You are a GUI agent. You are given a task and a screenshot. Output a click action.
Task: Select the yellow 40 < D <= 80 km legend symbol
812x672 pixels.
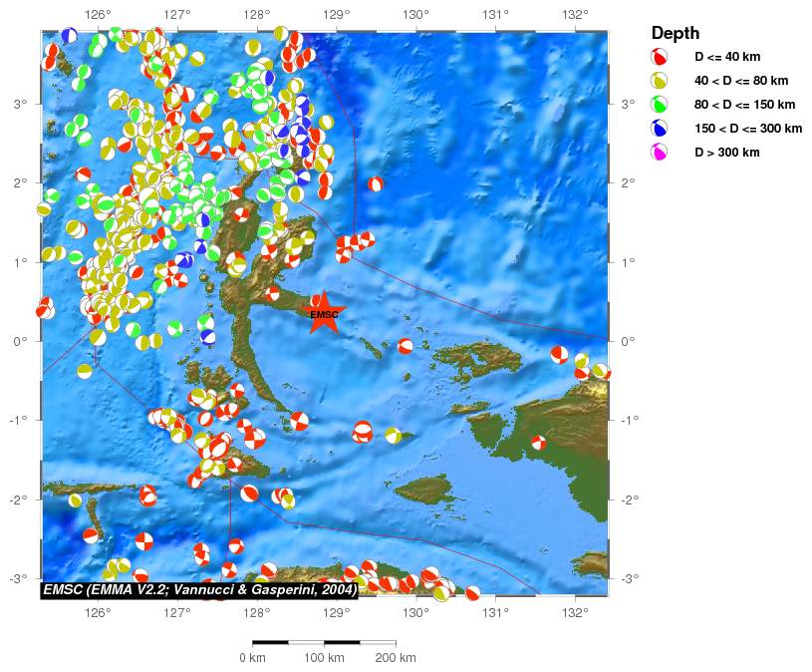pyautogui.click(x=659, y=81)
